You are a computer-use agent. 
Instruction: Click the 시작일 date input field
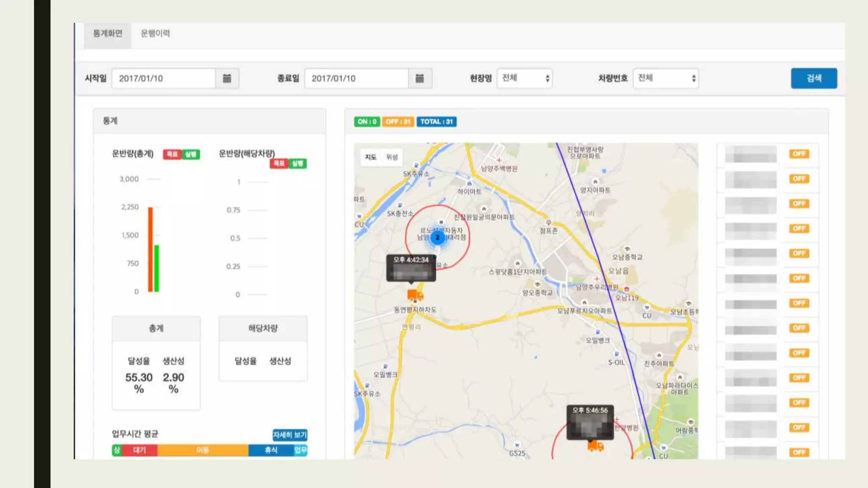click(x=164, y=78)
